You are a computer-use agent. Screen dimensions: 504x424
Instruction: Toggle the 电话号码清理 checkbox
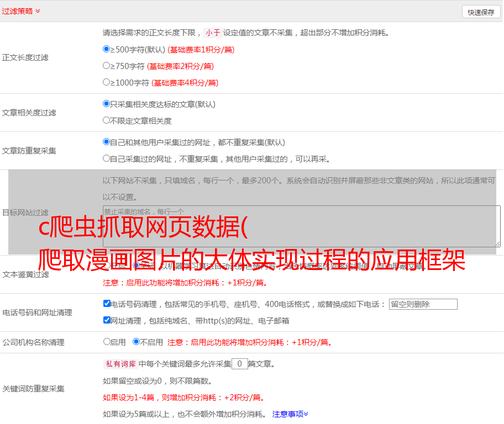click(x=107, y=304)
